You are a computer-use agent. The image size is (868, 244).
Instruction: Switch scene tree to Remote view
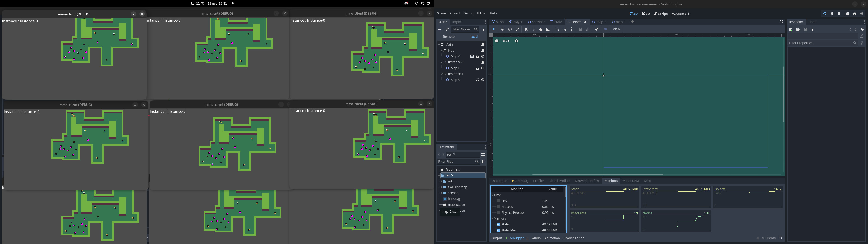pos(448,37)
